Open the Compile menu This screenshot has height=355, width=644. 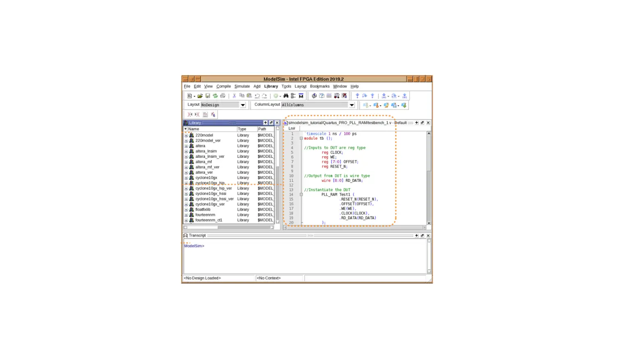pyautogui.click(x=223, y=86)
